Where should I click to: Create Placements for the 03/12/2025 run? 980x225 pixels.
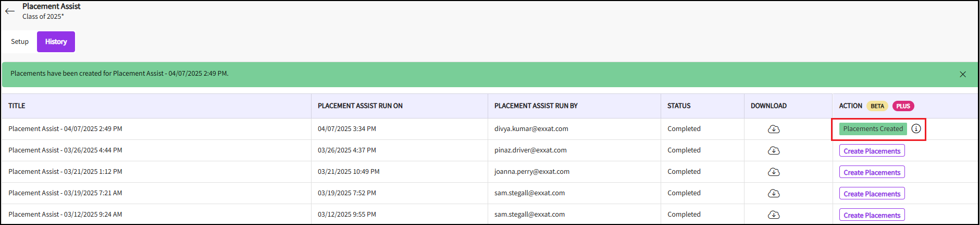872,215
